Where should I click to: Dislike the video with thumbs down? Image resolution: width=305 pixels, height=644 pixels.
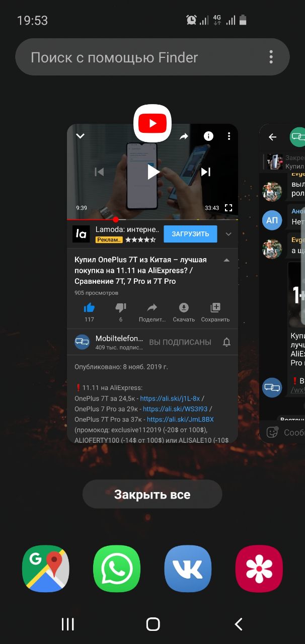(121, 307)
